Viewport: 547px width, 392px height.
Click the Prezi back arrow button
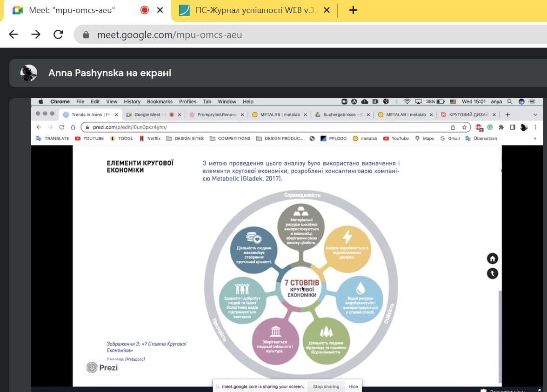pos(492,273)
